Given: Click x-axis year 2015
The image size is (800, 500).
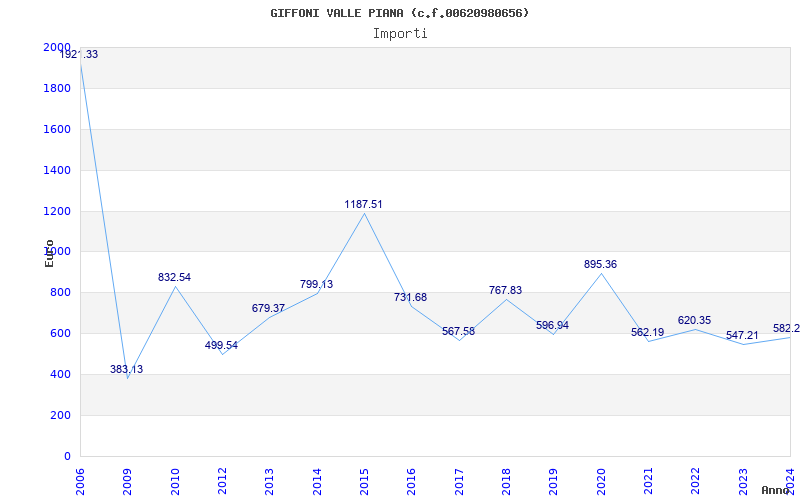Looking at the screenshot, I should click(x=364, y=482).
